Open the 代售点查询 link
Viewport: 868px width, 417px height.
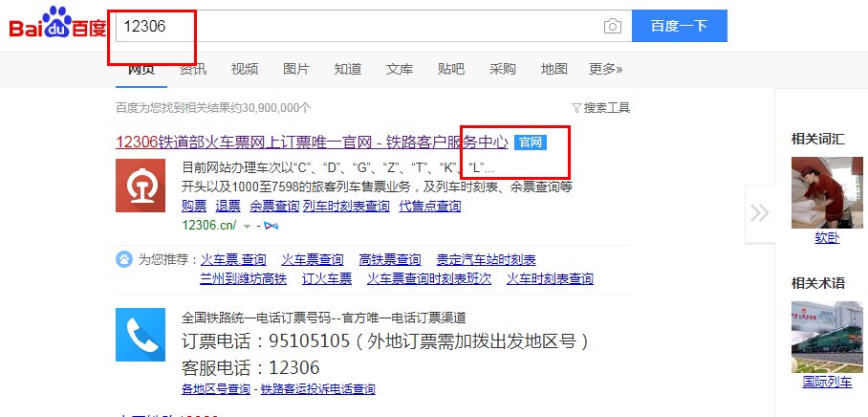[x=430, y=207]
